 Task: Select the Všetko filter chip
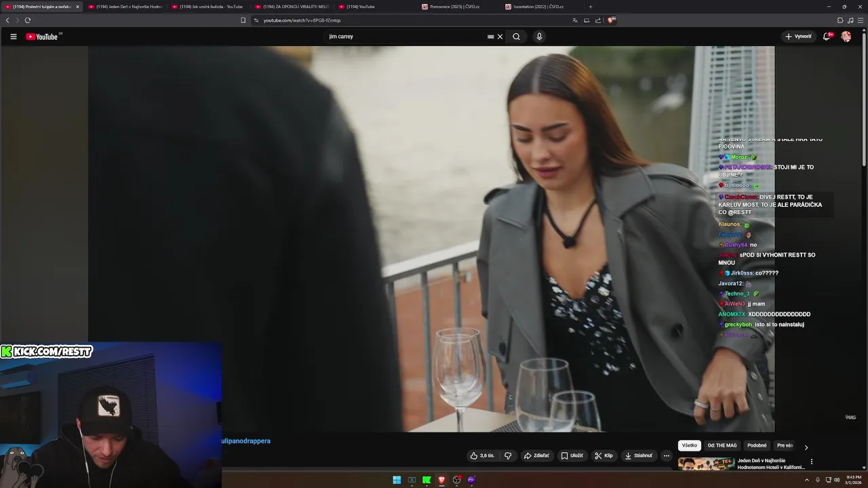pos(690,445)
